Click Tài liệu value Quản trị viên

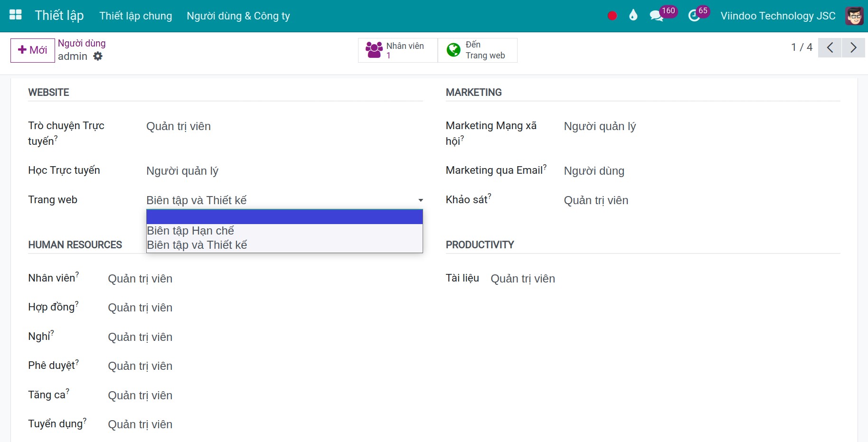523,279
